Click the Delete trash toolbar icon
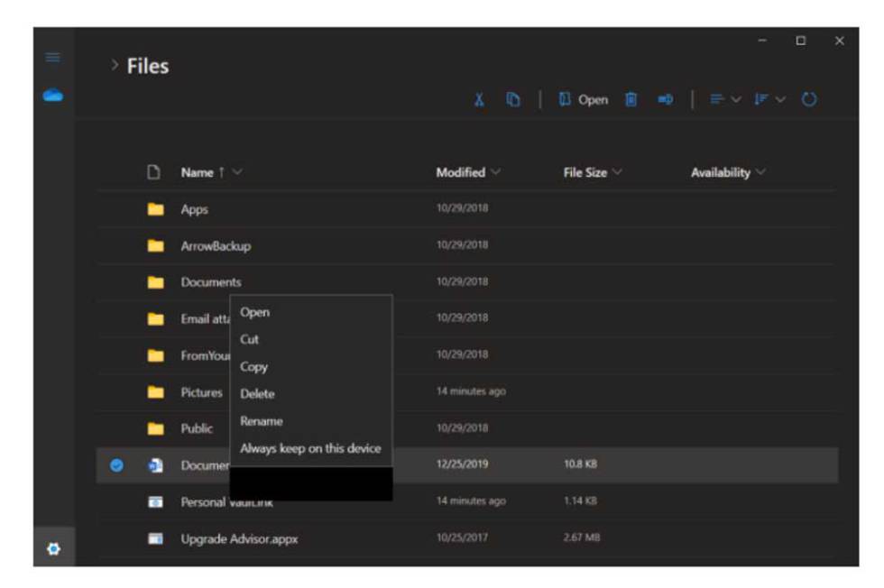 coord(631,100)
